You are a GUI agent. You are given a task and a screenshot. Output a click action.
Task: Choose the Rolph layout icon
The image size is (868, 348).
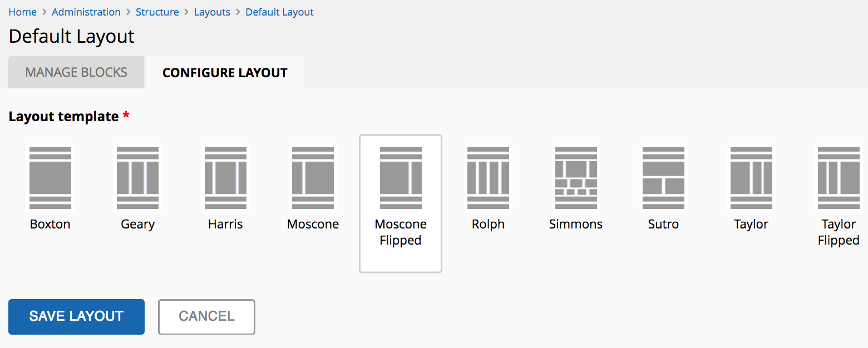tap(488, 178)
